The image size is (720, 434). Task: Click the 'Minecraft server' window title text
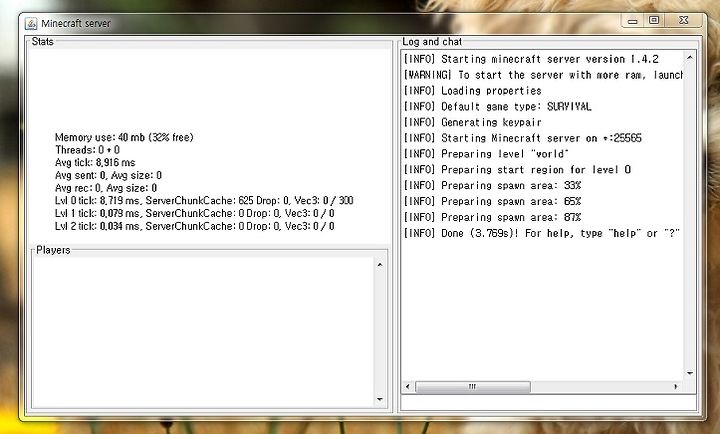tap(76, 23)
